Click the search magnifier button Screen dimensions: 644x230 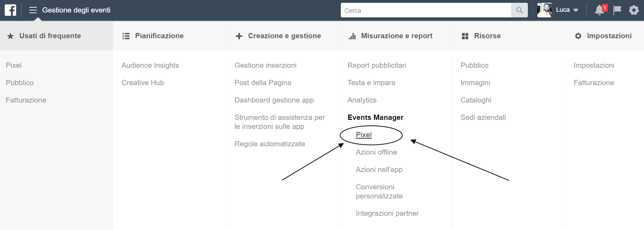click(519, 10)
